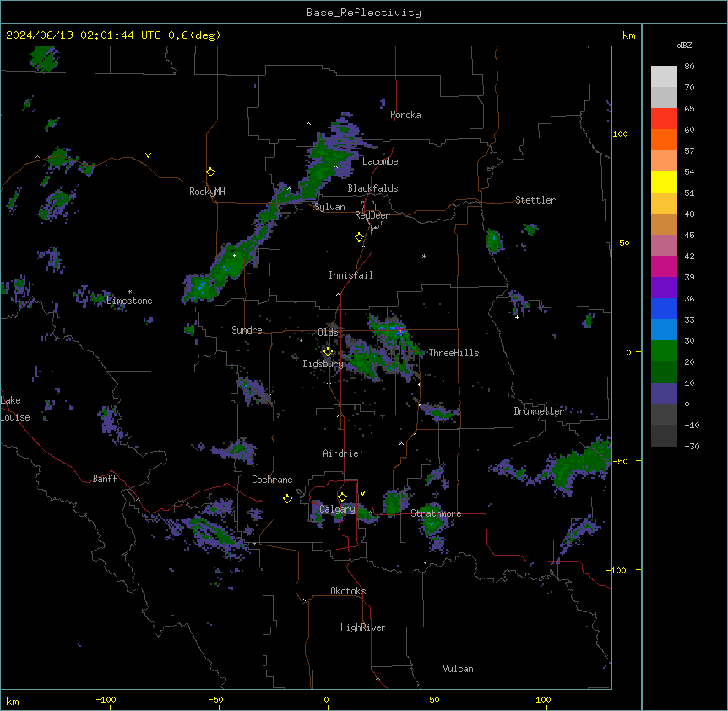Click the 80 value in the dBZ legend
The height and width of the screenshot is (711, 728).
(x=689, y=67)
